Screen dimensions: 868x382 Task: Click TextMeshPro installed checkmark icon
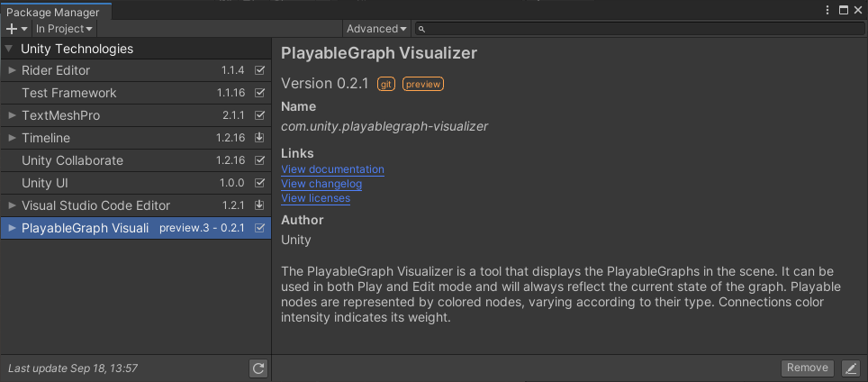pos(259,115)
